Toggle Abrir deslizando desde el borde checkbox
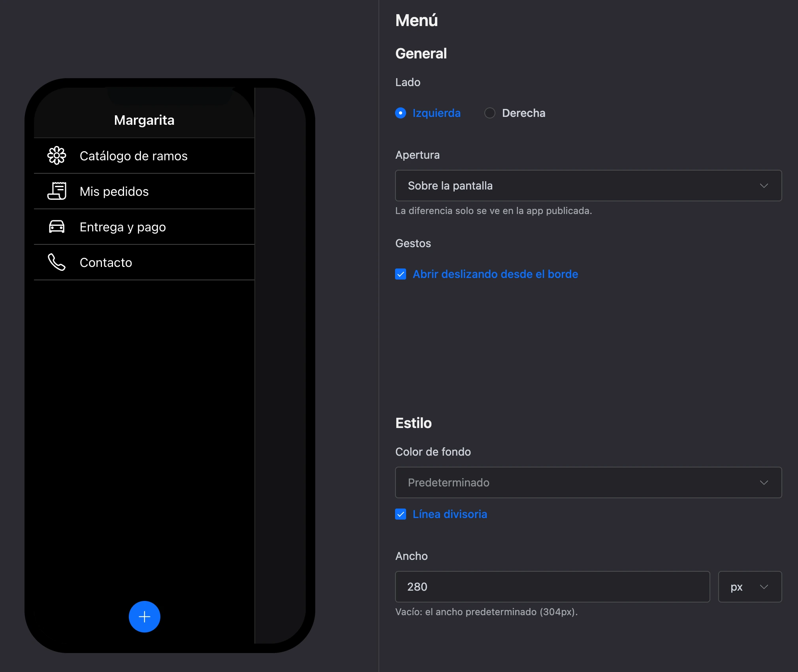 coord(401,274)
